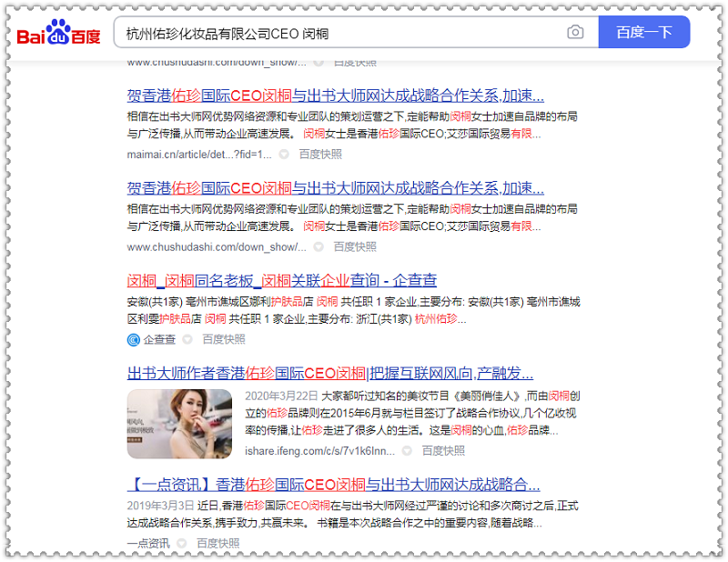Click the small round icon beside maimai.cn URL
Image resolution: width=728 pixels, height=562 pixels.
[x=284, y=155]
